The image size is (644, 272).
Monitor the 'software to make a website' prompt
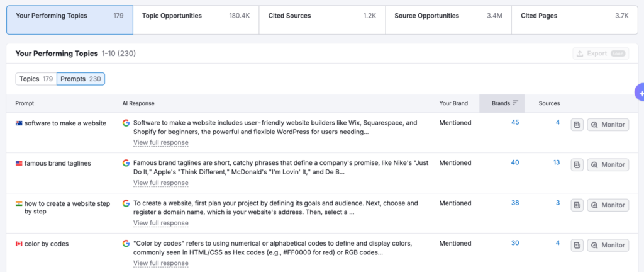coord(608,125)
